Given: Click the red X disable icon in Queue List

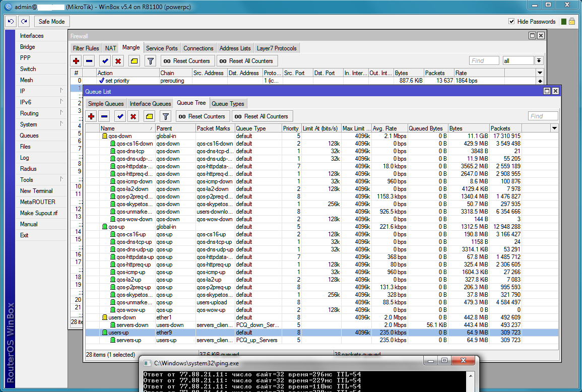Looking at the screenshot, I should tap(133, 116).
